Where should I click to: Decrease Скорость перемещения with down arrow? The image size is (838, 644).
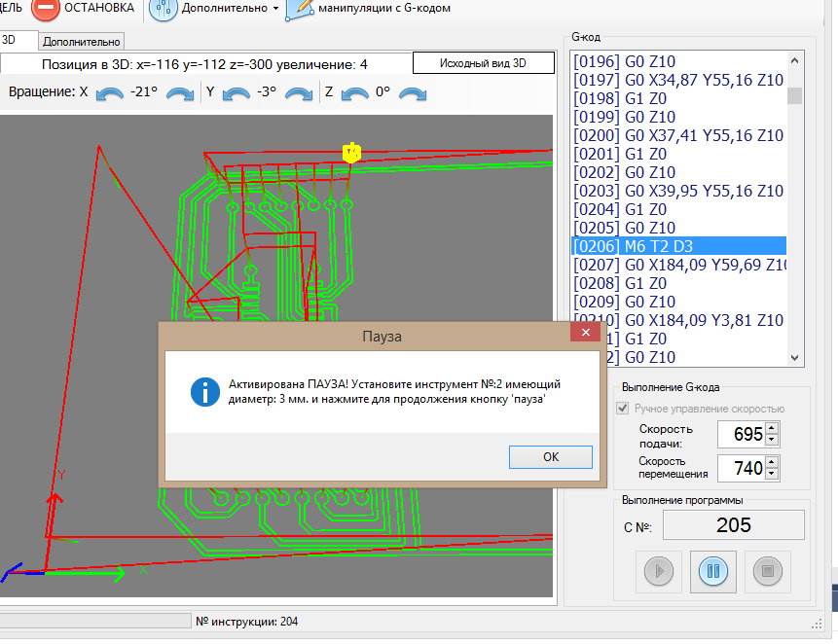pos(772,474)
